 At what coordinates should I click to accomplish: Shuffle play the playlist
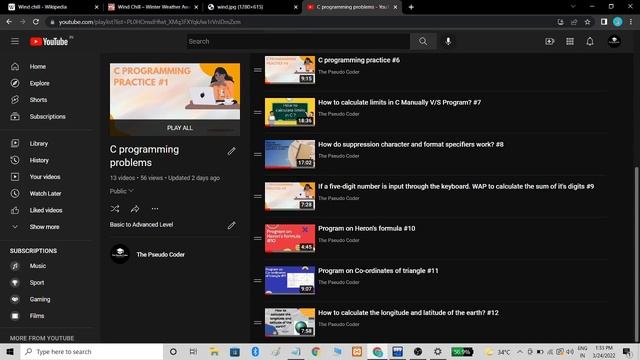pyautogui.click(x=115, y=209)
